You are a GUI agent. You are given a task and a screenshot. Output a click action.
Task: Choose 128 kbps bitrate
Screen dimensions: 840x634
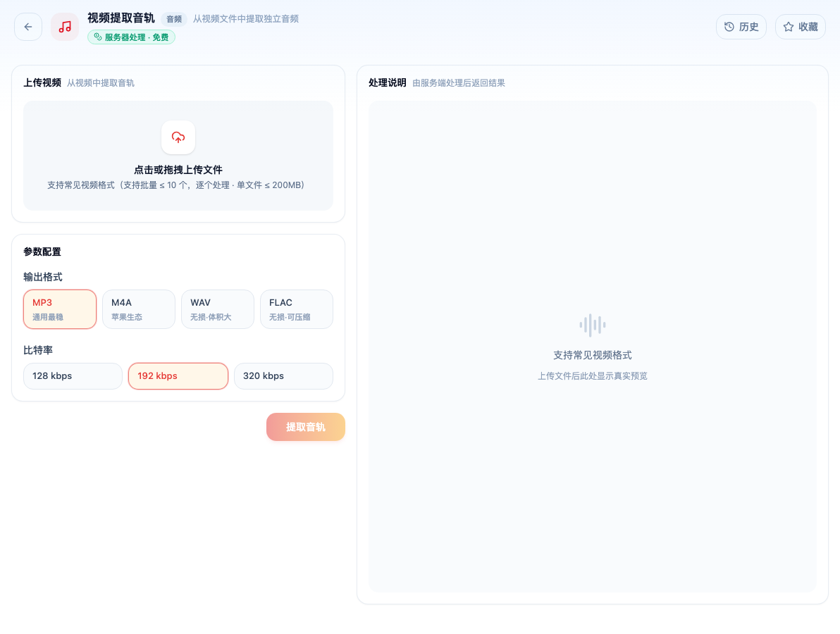tap(73, 376)
